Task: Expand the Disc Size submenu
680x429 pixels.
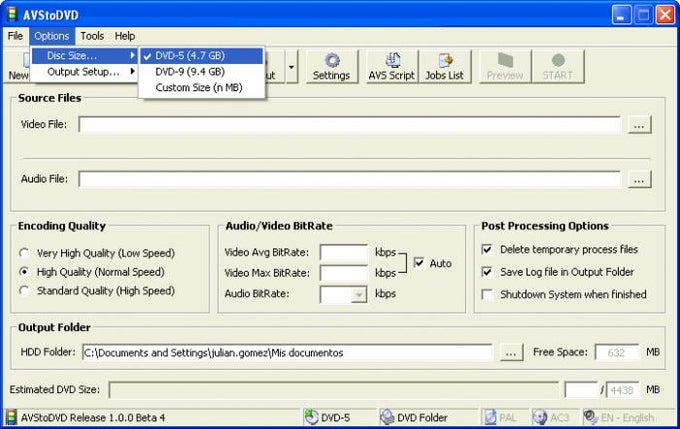Action: pyautogui.click(x=84, y=56)
